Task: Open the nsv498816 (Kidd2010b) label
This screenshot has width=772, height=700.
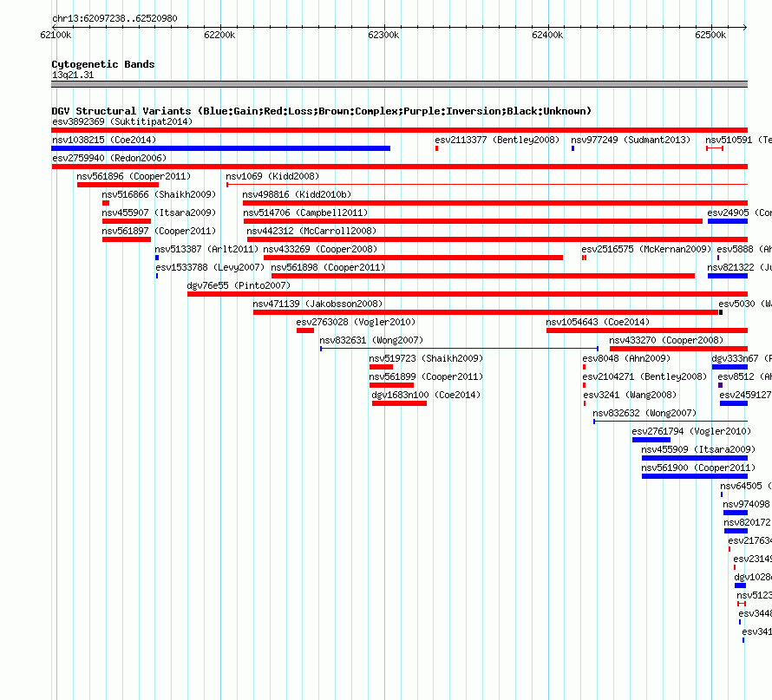Action: [297, 194]
